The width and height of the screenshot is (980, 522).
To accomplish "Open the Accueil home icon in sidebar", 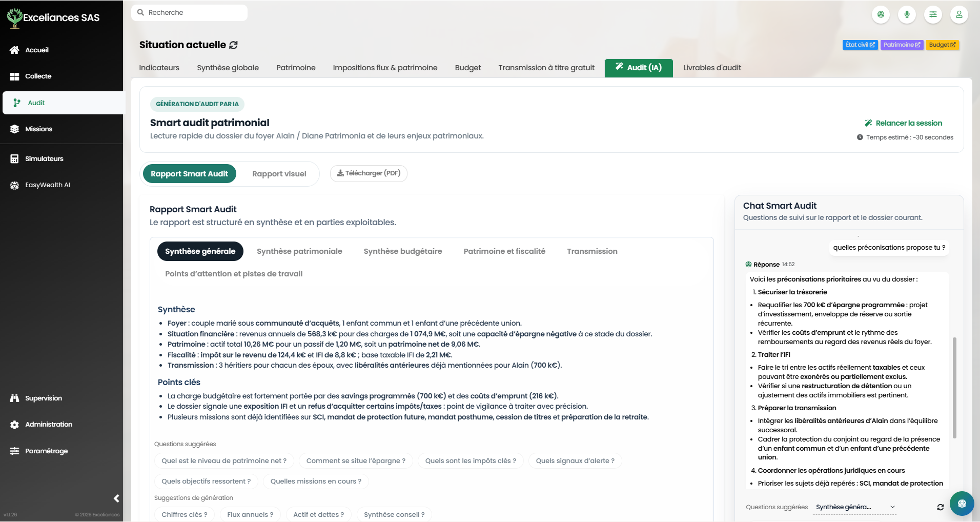I will [14, 50].
